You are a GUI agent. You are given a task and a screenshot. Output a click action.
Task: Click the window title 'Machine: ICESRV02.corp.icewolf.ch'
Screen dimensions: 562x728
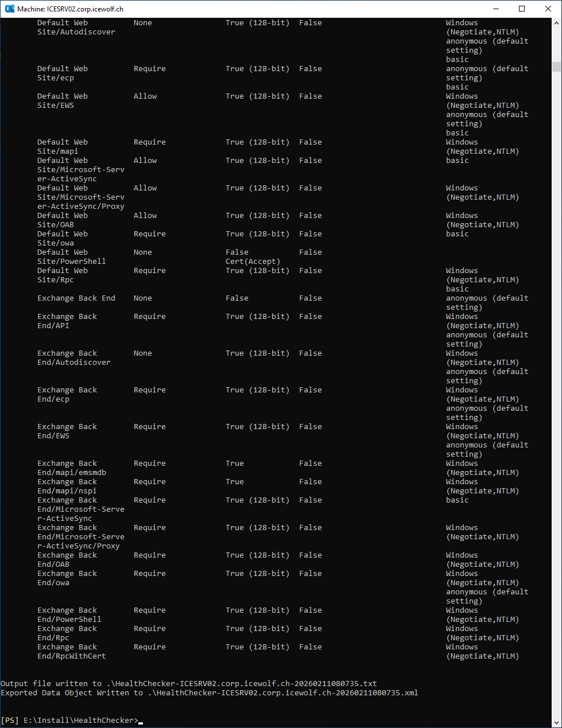pos(70,9)
